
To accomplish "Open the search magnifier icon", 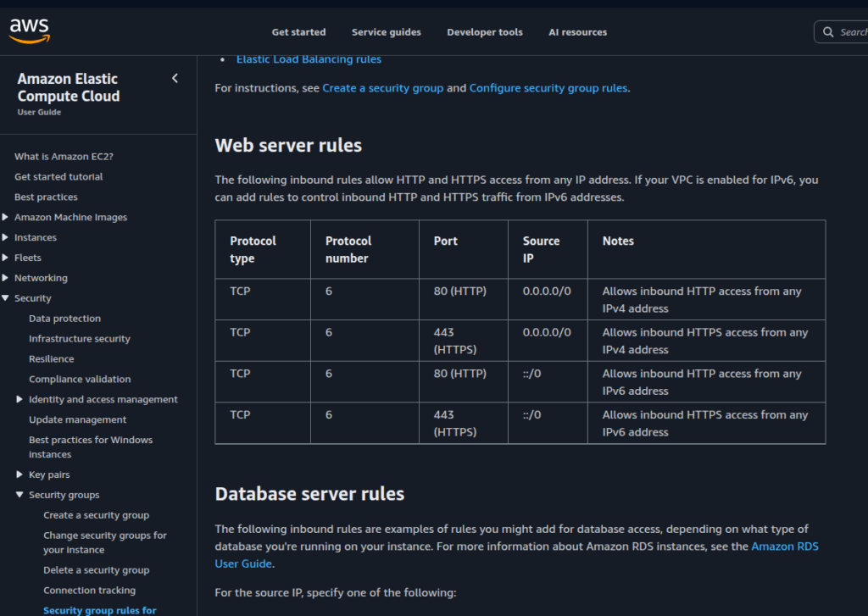I will point(827,31).
